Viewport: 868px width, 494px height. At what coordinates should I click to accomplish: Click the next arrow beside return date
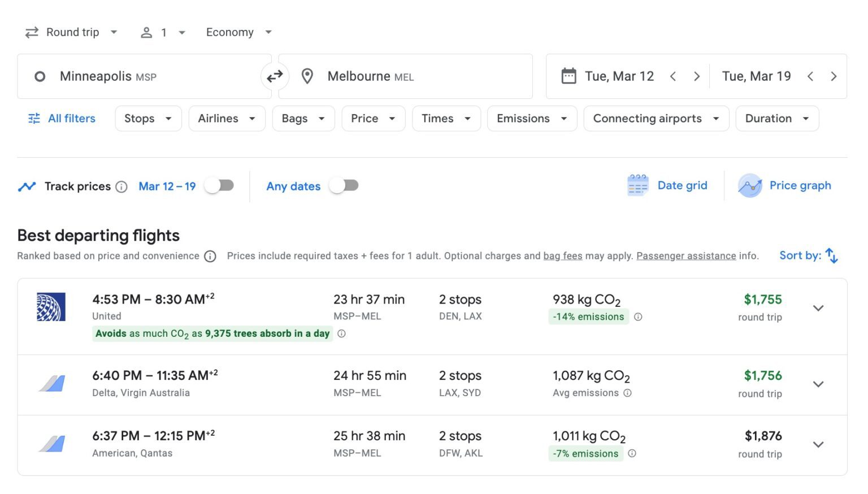click(834, 76)
